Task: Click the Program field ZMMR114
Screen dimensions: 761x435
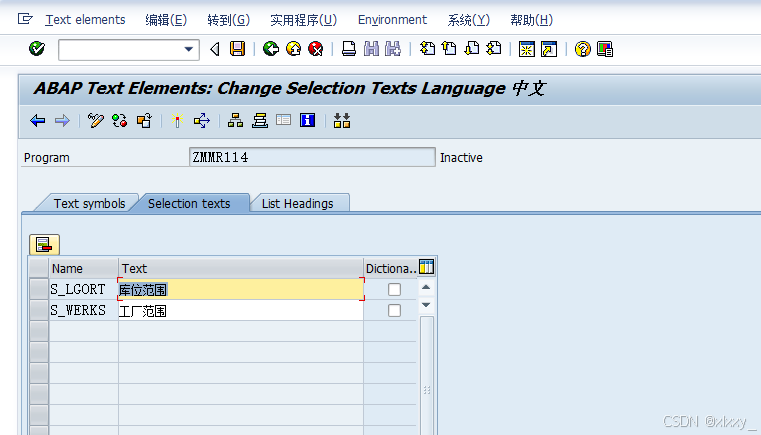Action: coord(312,157)
